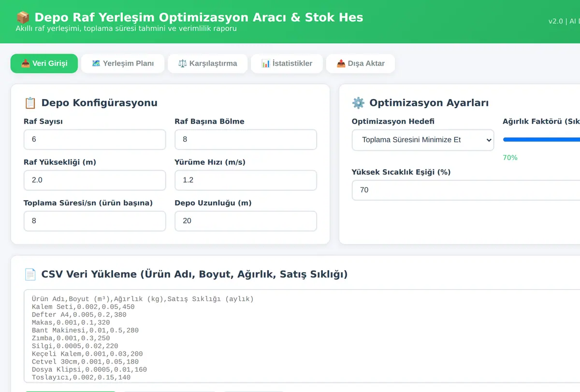Adjust the Ağırlık Faktörü slider
Viewport: 580px width, 392px height.
click(x=541, y=140)
